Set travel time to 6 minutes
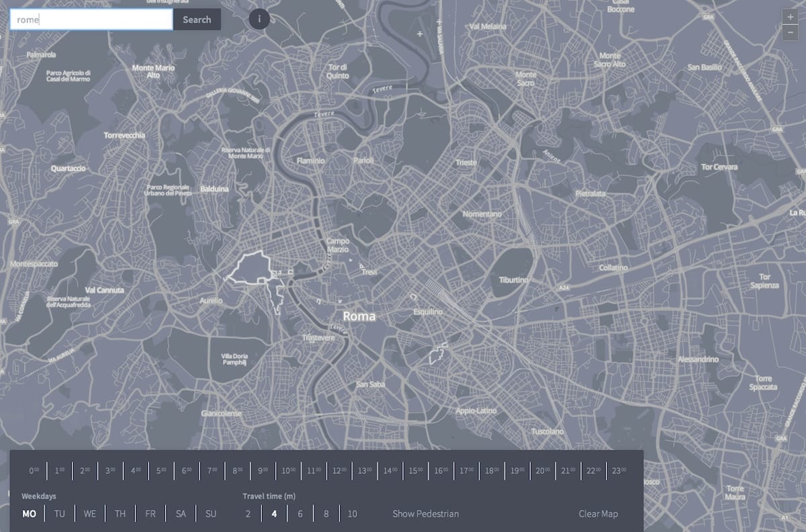Image resolution: width=806 pixels, height=532 pixels. (300, 514)
